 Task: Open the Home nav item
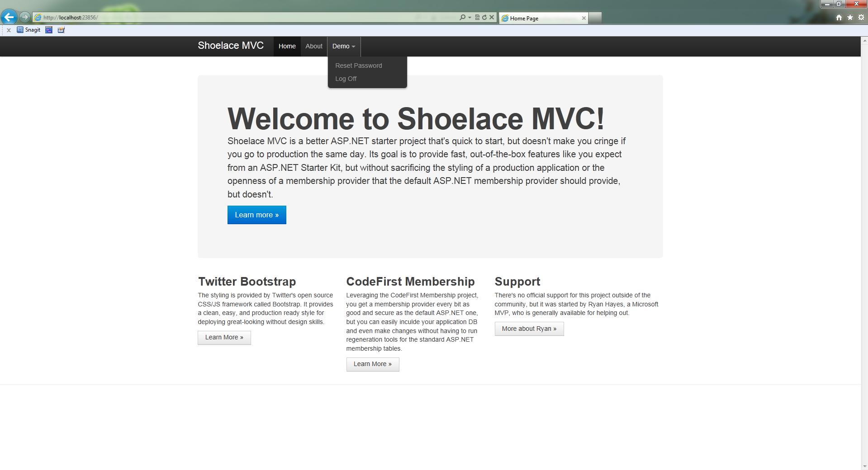287,46
